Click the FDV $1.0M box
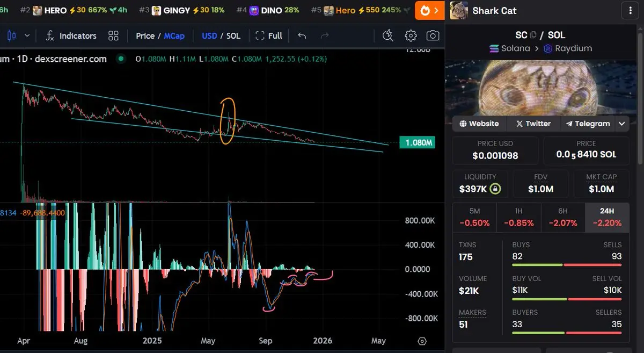 click(x=540, y=183)
